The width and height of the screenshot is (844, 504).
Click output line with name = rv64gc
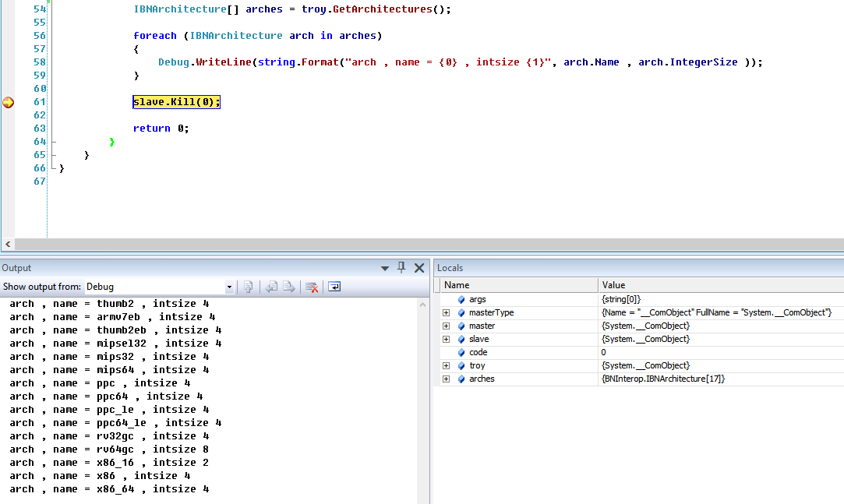tap(109, 449)
